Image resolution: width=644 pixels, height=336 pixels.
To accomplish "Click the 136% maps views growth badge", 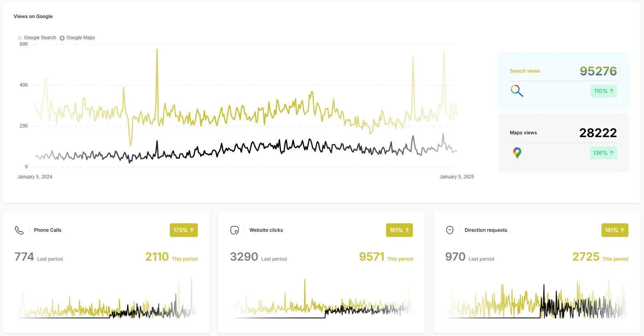I will click(x=603, y=153).
